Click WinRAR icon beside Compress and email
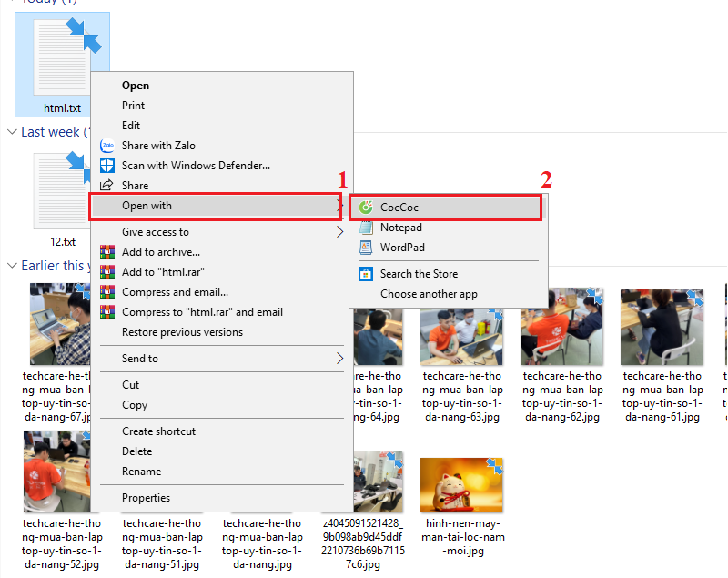This screenshot has width=728, height=578. pyautogui.click(x=107, y=292)
